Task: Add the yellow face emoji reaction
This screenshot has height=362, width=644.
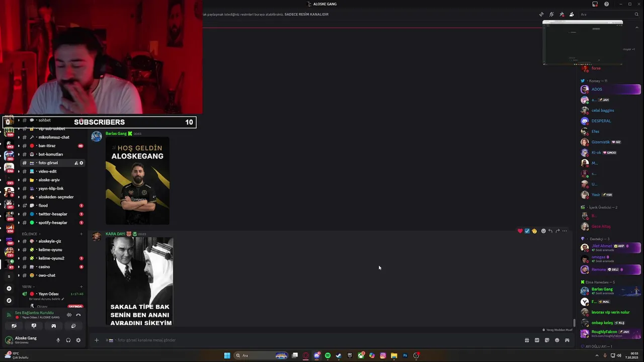Action: click(x=534, y=231)
